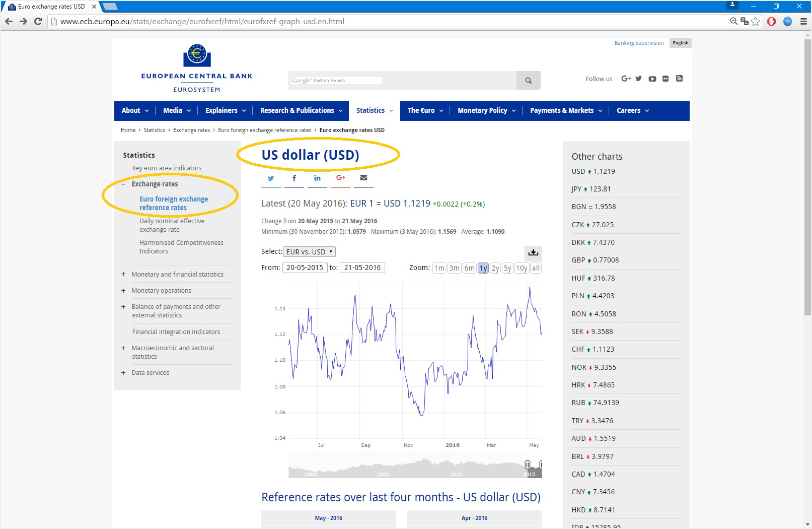812x529 pixels.
Task: Set chart zoom to 1m
Action: tap(439, 268)
